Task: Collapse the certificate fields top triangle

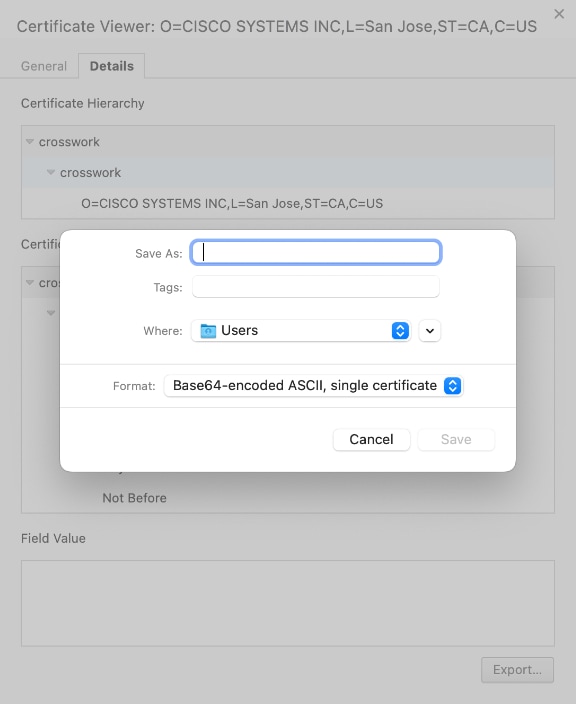Action: pyautogui.click(x=30, y=283)
